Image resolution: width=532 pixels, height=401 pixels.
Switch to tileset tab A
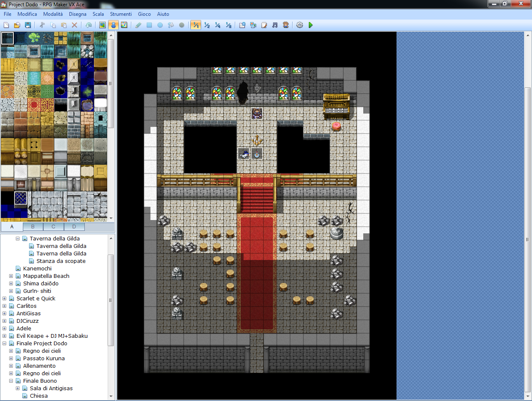pos(12,227)
